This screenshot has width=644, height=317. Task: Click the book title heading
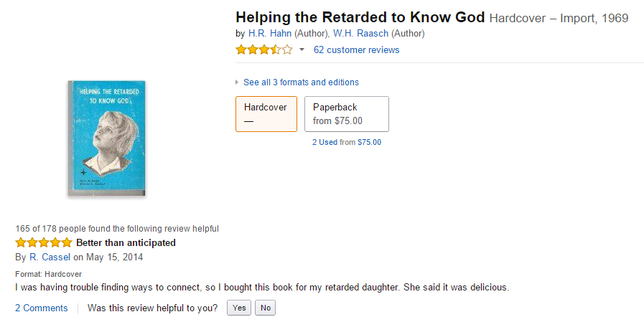360,17
